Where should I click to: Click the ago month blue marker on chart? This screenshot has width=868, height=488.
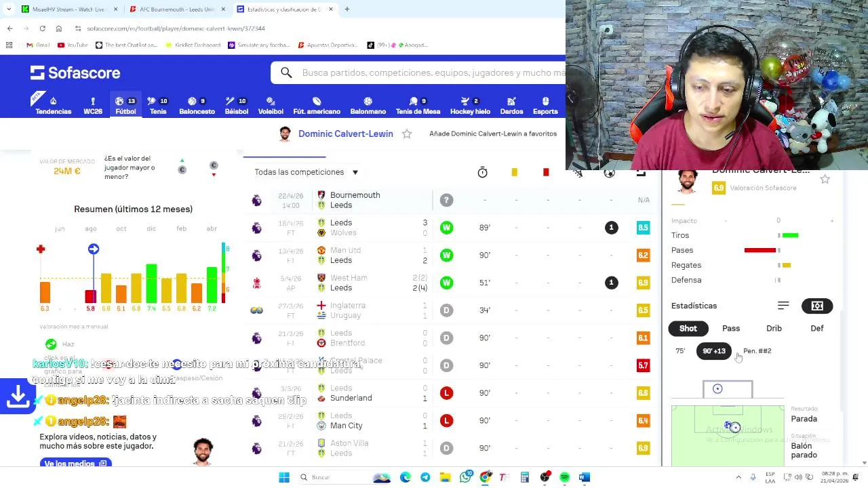coord(94,249)
